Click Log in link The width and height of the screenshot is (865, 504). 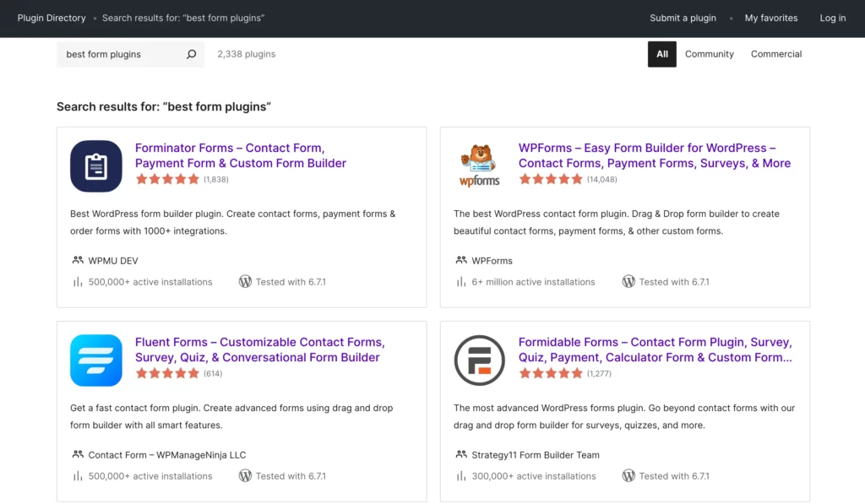pos(832,19)
